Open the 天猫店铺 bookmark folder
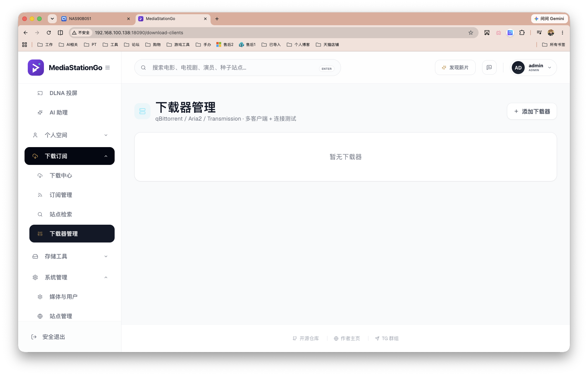 coord(327,45)
